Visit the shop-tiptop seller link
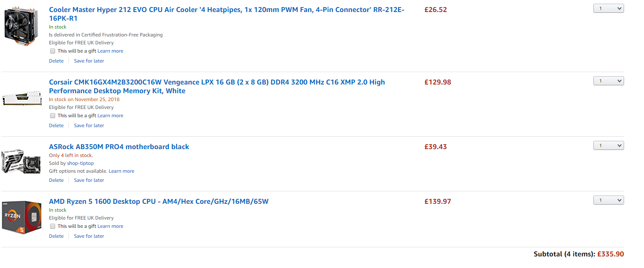The height and width of the screenshot is (268, 644). 80,163
